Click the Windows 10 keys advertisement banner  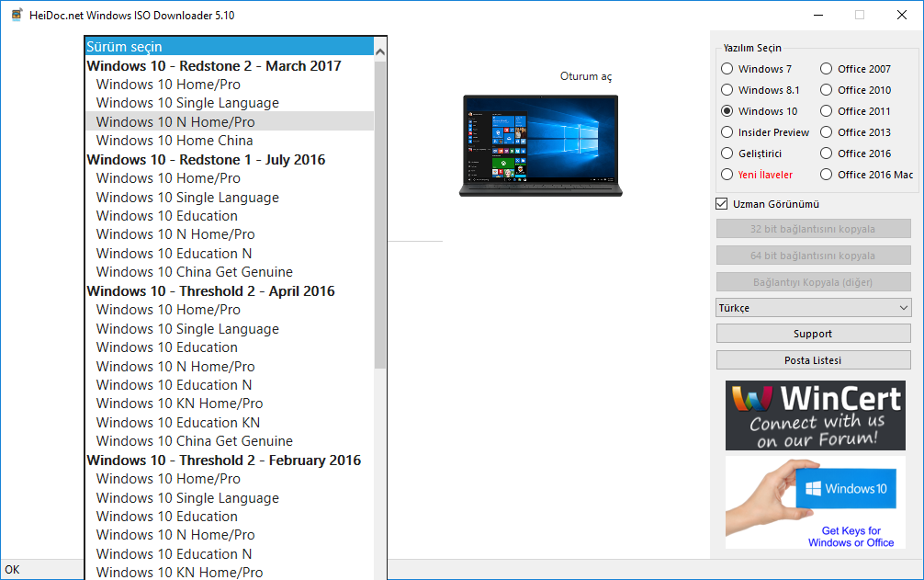tap(815, 502)
